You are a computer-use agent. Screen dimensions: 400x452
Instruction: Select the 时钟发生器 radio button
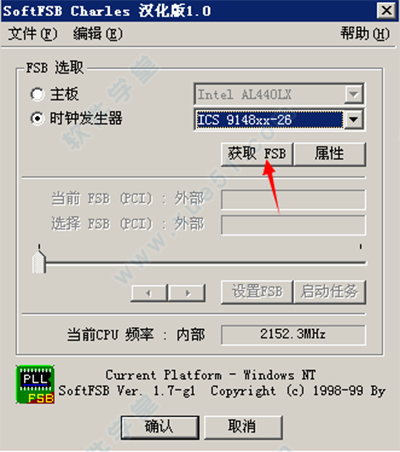point(37,118)
